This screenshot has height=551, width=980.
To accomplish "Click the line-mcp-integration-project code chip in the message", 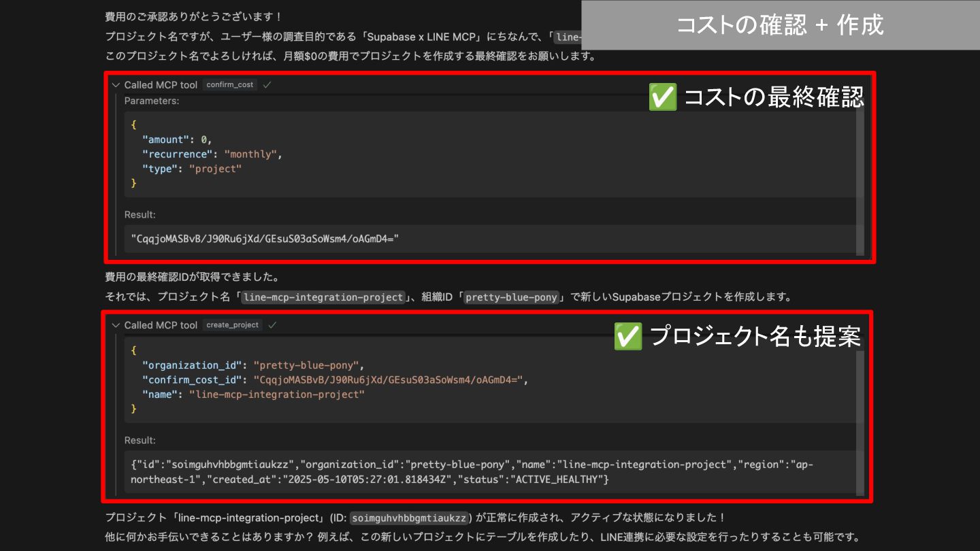I will (x=323, y=297).
